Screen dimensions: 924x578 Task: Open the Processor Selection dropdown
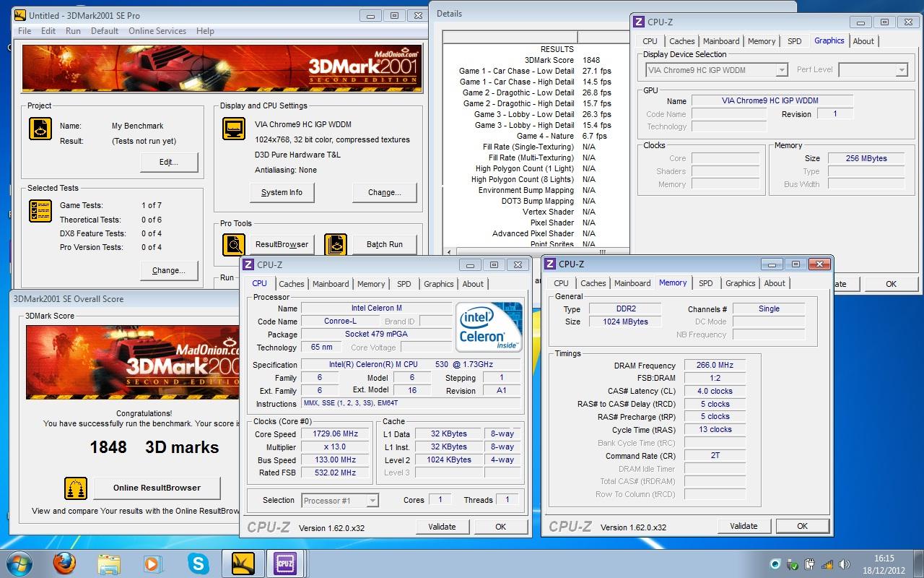click(372, 500)
